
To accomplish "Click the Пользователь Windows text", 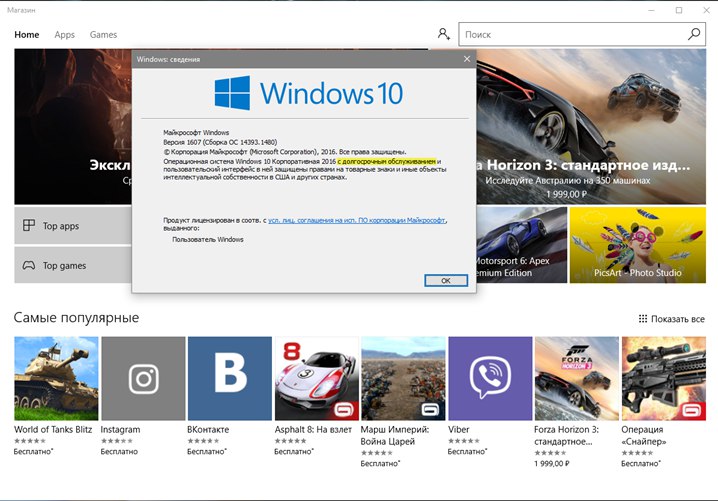I will point(208,240).
